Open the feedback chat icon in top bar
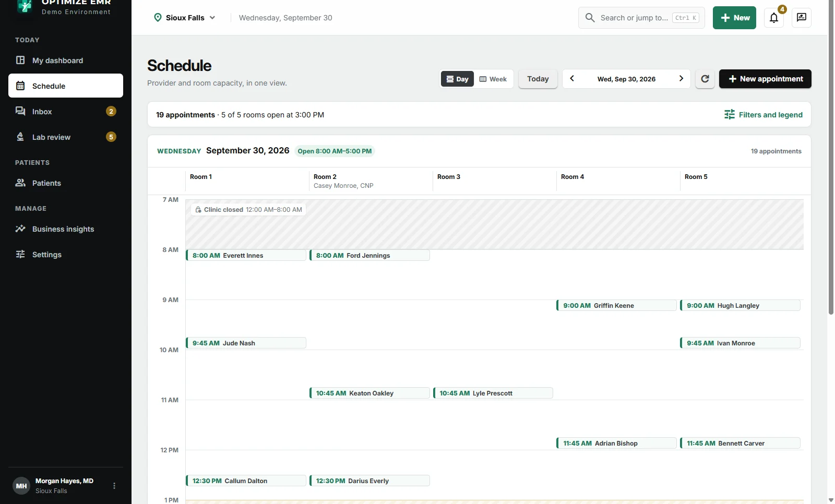835x504 pixels. (x=802, y=18)
